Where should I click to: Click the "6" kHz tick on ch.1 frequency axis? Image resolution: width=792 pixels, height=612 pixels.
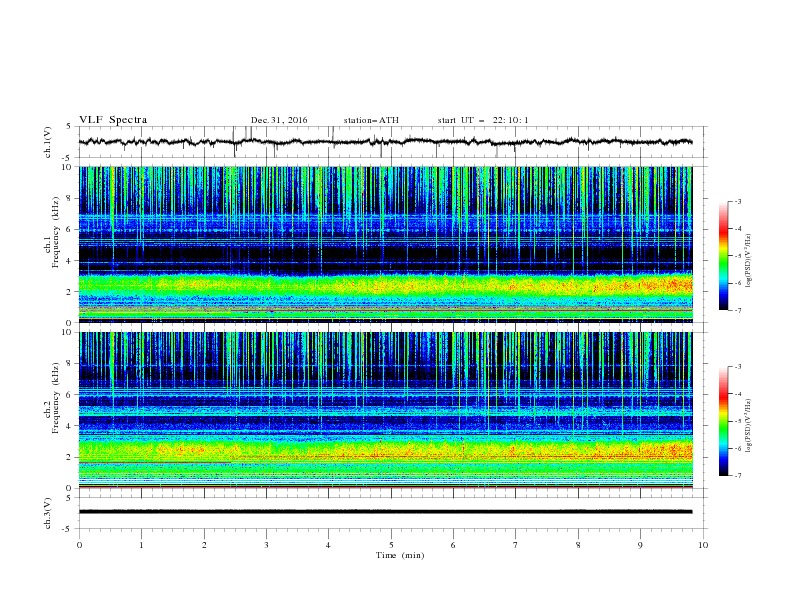(x=70, y=229)
